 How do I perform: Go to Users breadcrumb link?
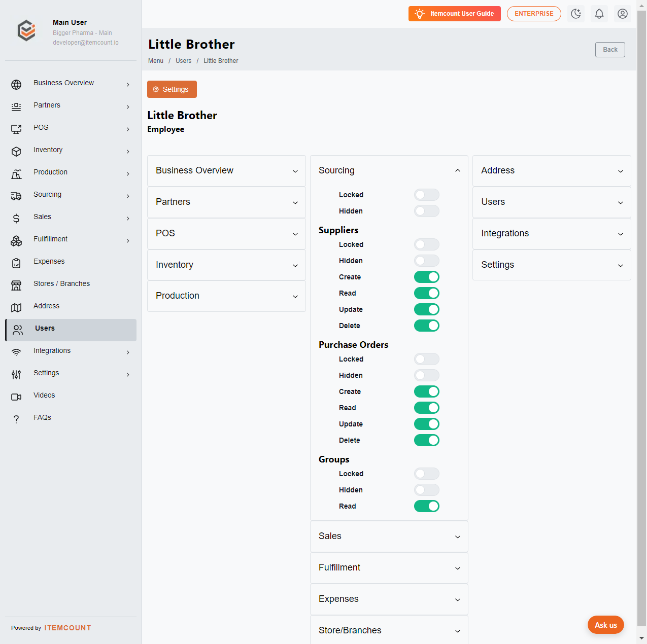(183, 61)
